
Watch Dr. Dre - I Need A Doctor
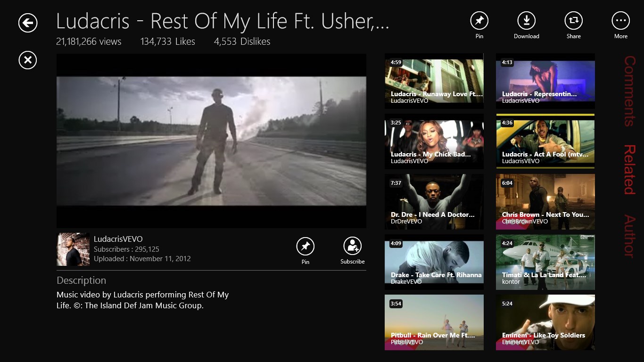coord(434,202)
